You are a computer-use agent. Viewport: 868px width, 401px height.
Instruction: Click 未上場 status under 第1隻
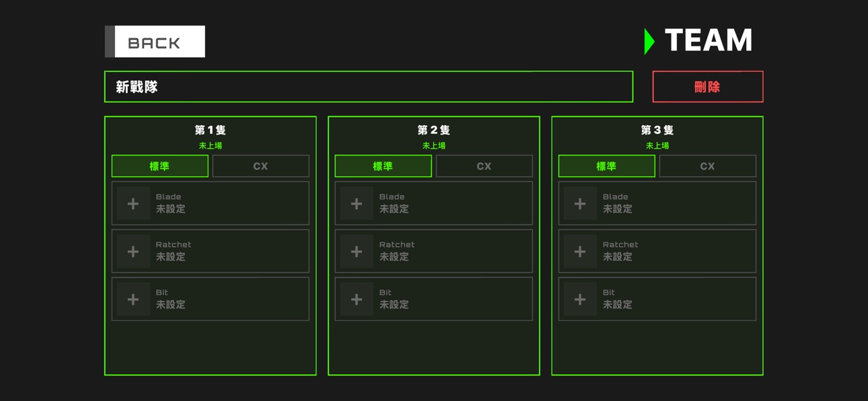pos(211,146)
